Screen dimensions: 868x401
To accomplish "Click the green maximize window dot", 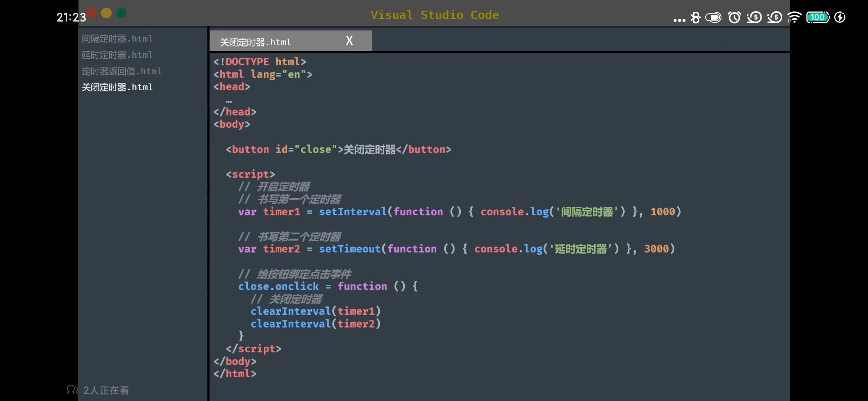I will pos(121,13).
